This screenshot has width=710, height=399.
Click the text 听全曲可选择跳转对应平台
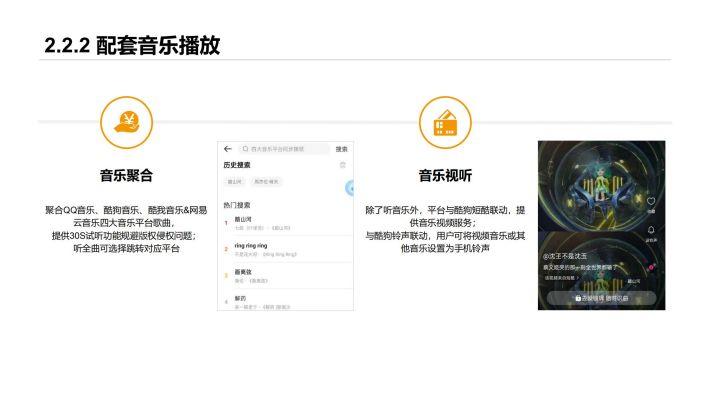coord(126,248)
